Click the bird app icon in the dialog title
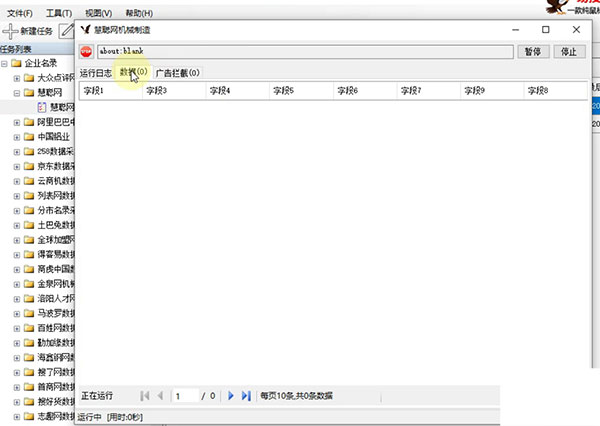Screen dimensions: 600x426 [86, 29]
